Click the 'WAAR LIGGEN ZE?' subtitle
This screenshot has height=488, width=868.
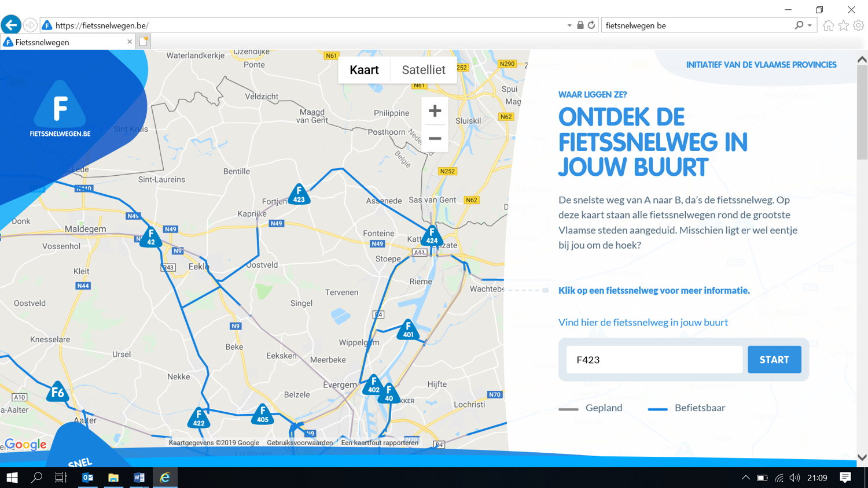coord(593,95)
